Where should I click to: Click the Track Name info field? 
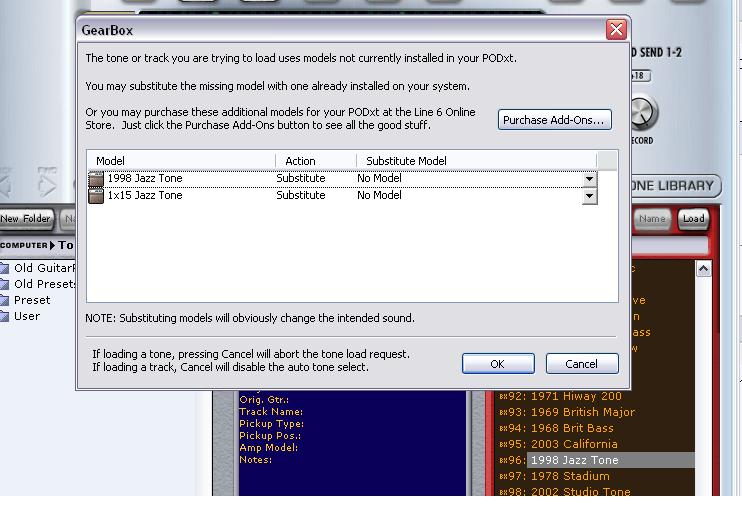click(271, 412)
